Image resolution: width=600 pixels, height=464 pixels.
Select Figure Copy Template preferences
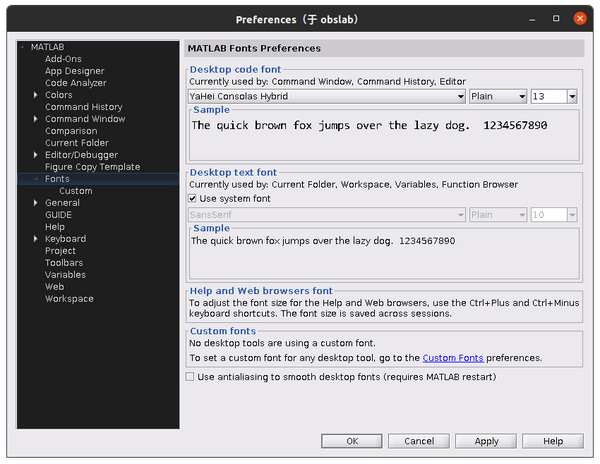coord(93,167)
